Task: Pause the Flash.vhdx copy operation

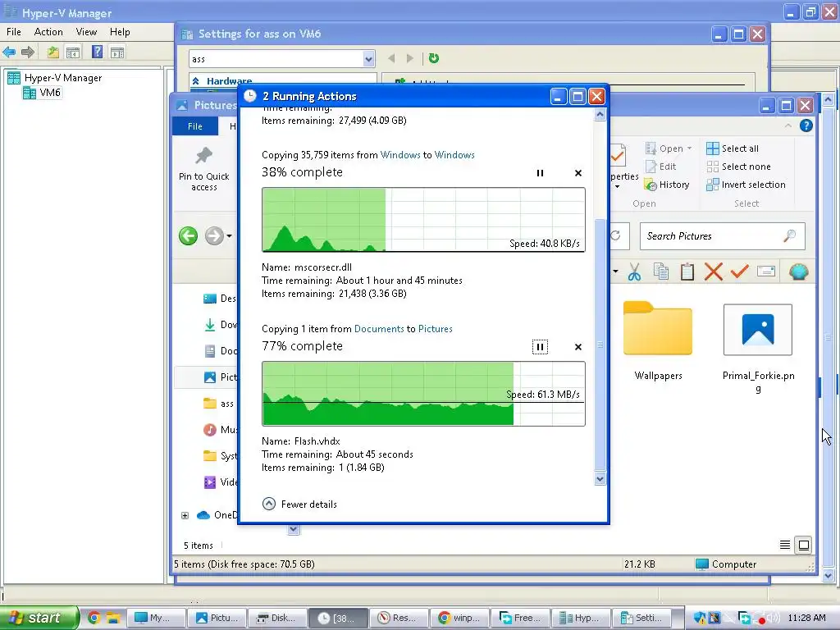Action: coord(540,347)
